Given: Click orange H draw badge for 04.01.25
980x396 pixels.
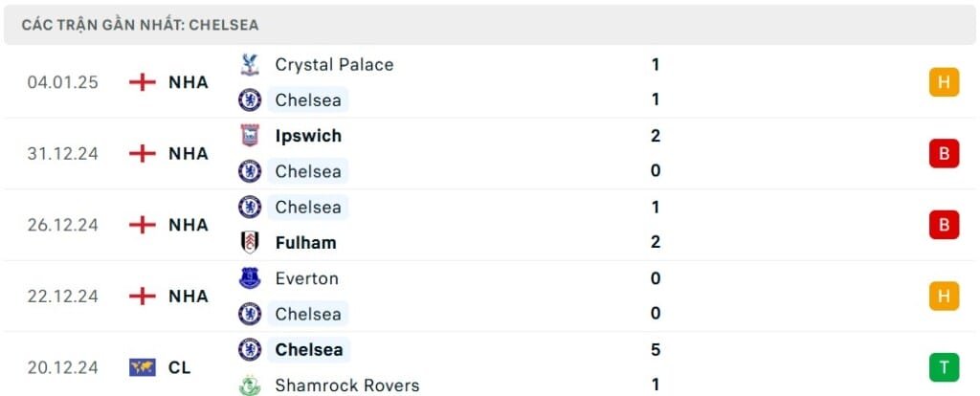Looking at the screenshot, I should coord(944,82).
